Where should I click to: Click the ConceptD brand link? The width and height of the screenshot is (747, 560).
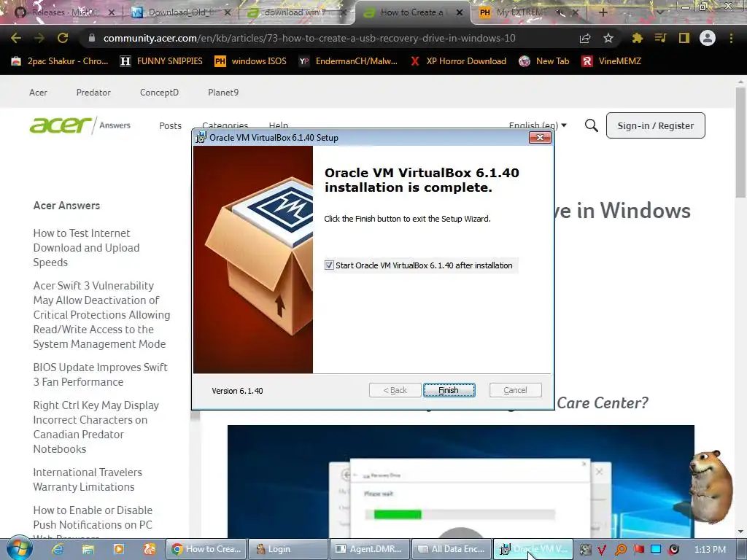pos(159,93)
